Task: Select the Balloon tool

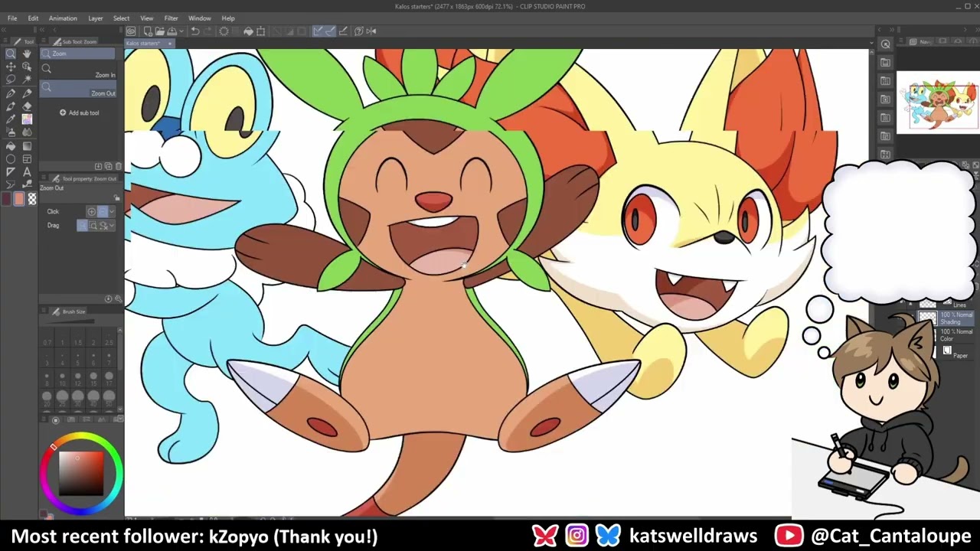Action: (11, 184)
